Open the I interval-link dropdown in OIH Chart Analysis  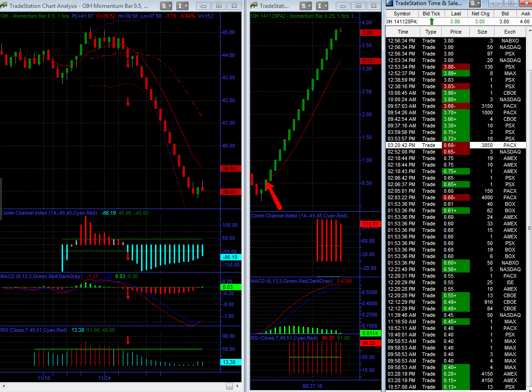[183, 6]
